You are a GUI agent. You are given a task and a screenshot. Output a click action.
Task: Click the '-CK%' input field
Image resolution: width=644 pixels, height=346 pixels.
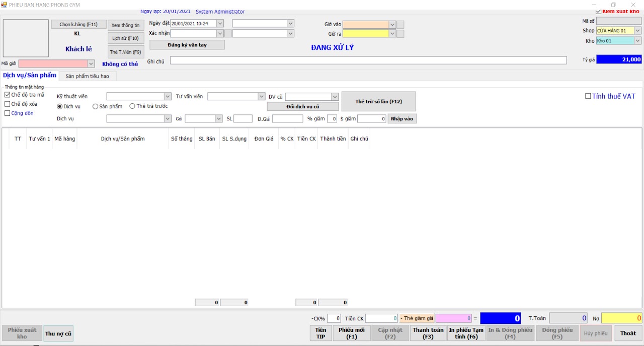click(x=334, y=318)
